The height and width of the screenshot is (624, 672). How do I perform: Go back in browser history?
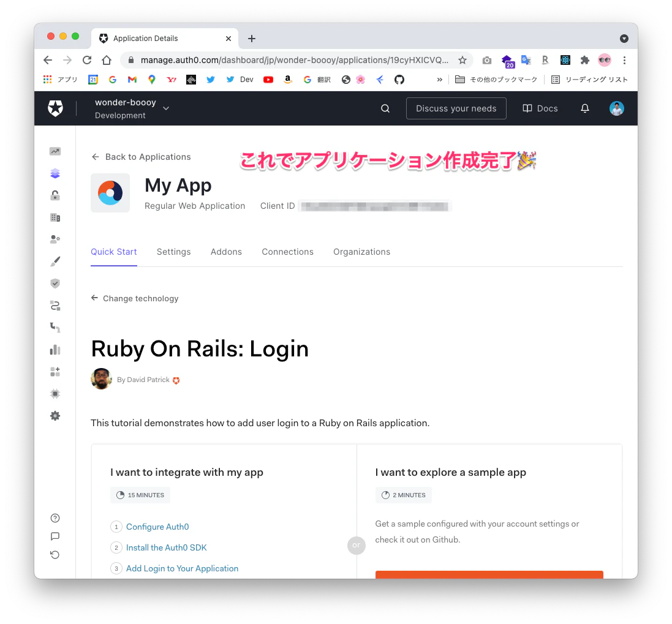tap(48, 60)
